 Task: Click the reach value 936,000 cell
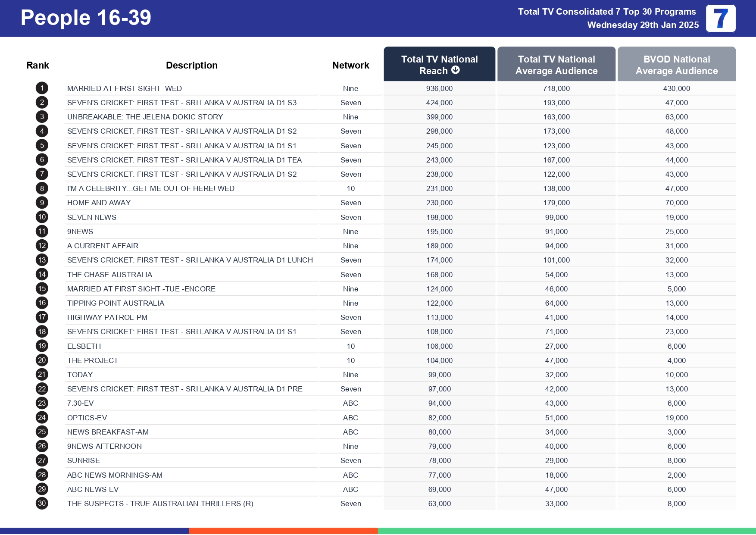point(439,88)
